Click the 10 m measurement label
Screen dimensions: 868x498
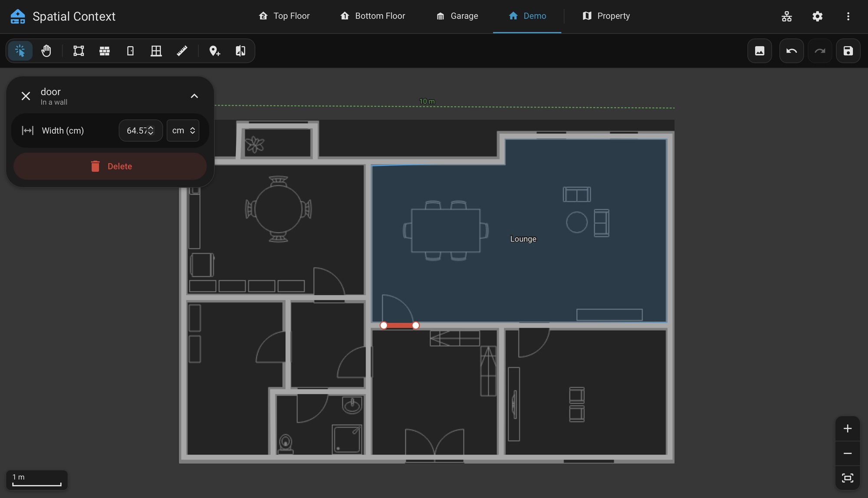pyautogui.click(x=427, y=102)
